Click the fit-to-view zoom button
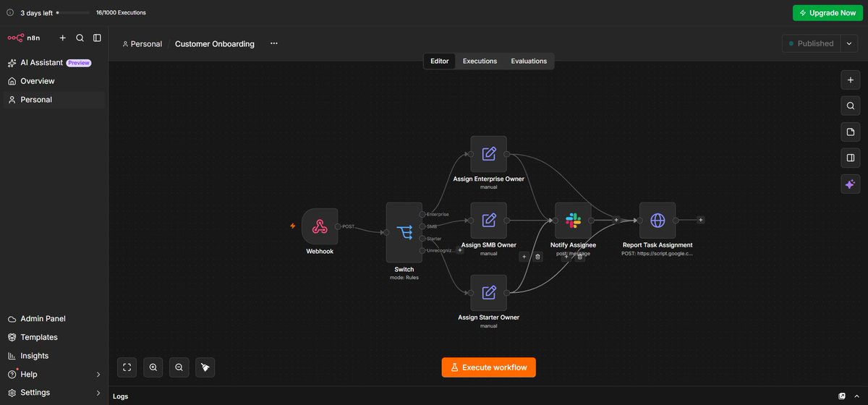Screen dimensions: 868x405 pos(127,367)
